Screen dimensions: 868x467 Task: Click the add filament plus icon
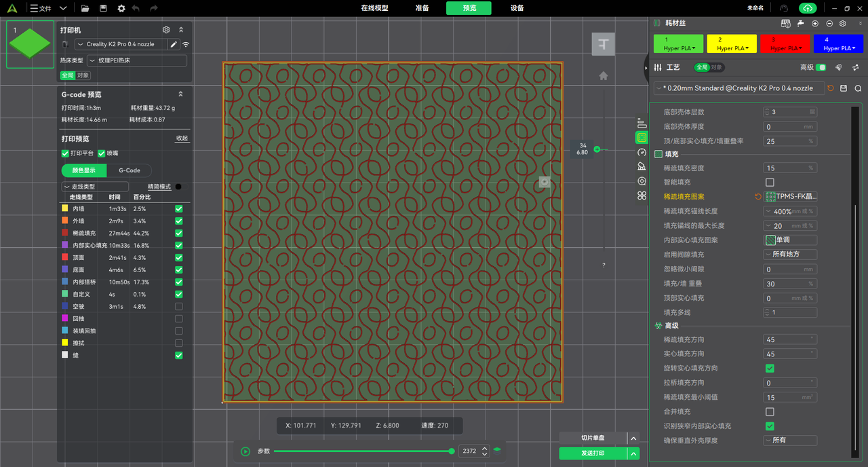[815, 23]
